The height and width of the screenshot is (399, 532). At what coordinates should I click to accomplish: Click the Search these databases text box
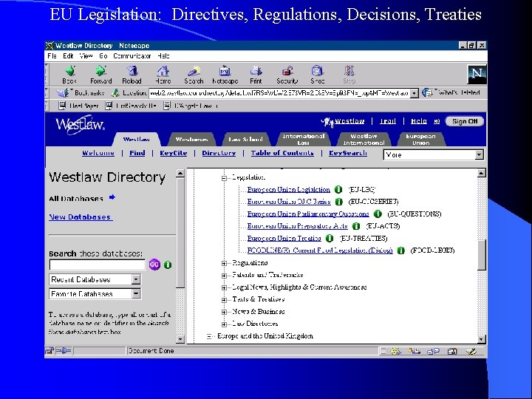pos(98,265)
